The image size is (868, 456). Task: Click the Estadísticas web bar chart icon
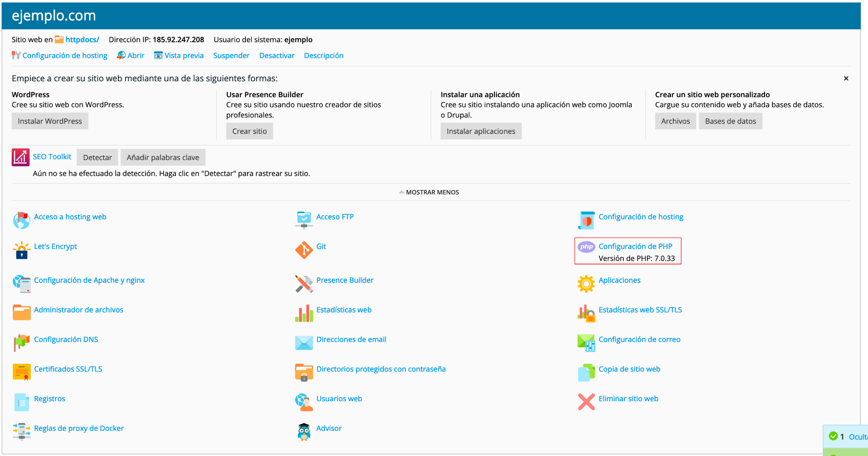coord(304,313)
